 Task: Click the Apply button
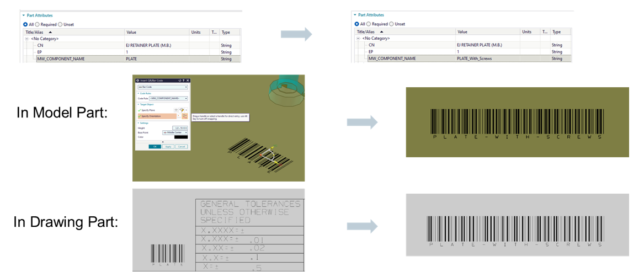point(168,146)
